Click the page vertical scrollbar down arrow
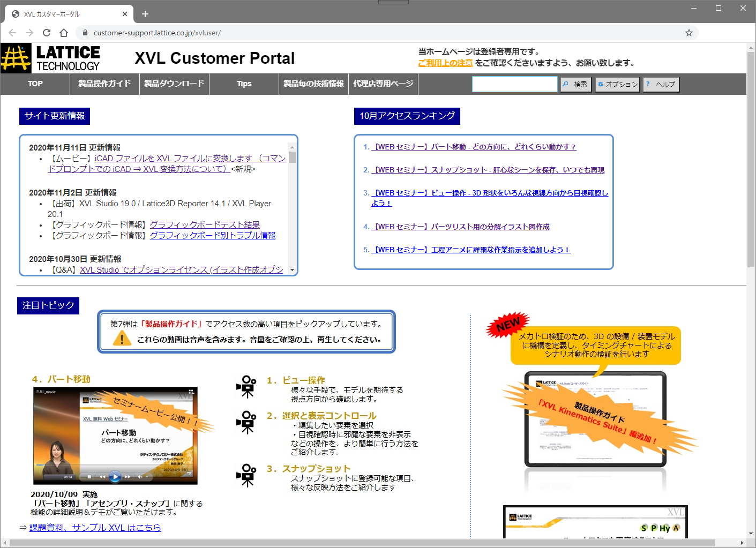 tap(751, 534)
